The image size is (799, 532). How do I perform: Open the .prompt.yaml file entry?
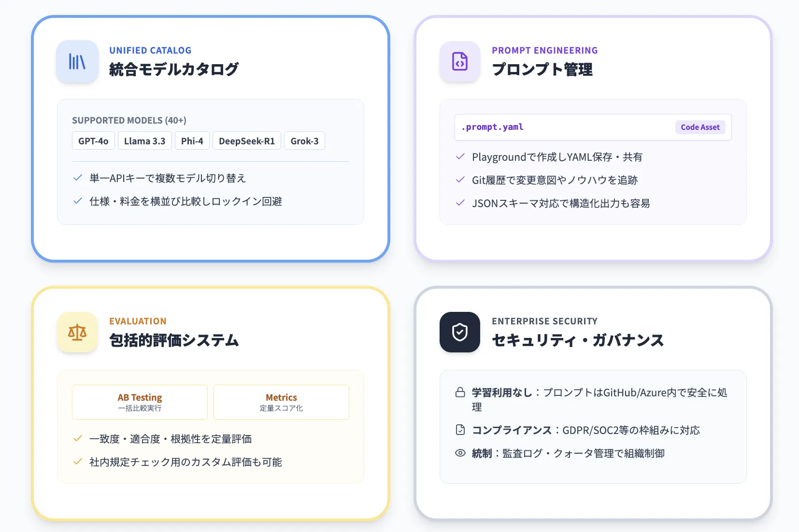click(492, 127)
